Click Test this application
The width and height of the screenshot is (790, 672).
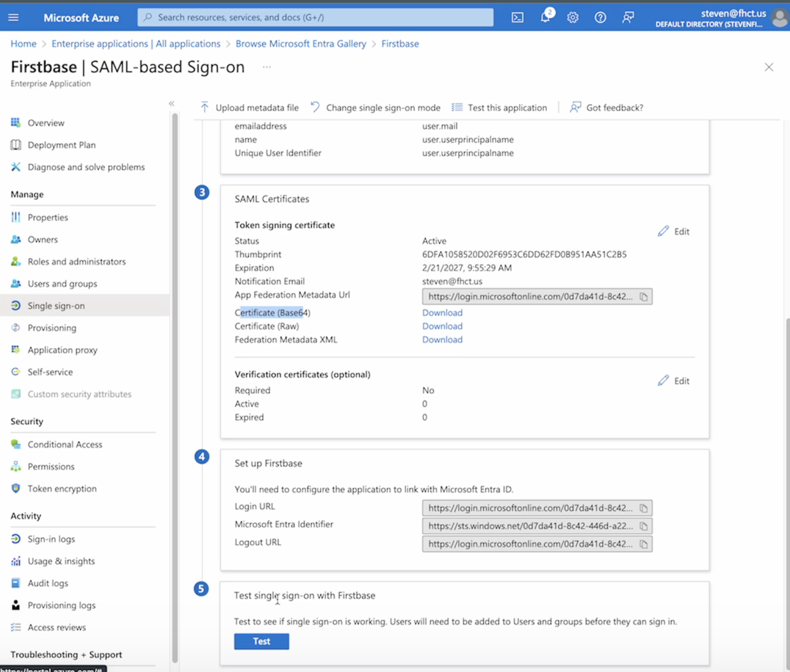point(499,107)
